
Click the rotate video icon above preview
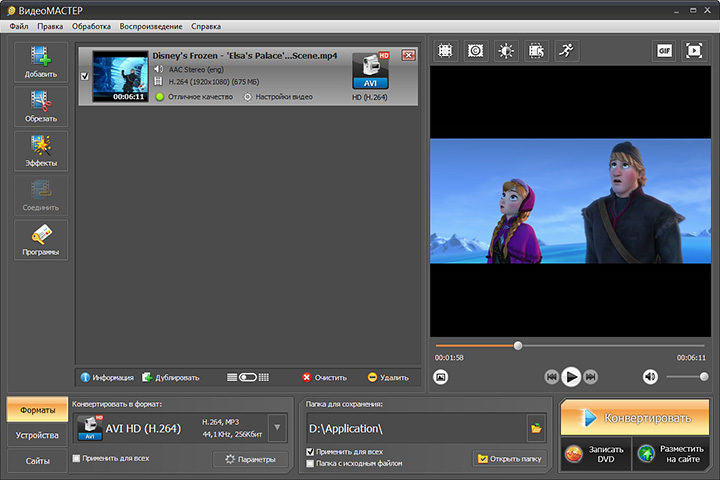(536, 51)
